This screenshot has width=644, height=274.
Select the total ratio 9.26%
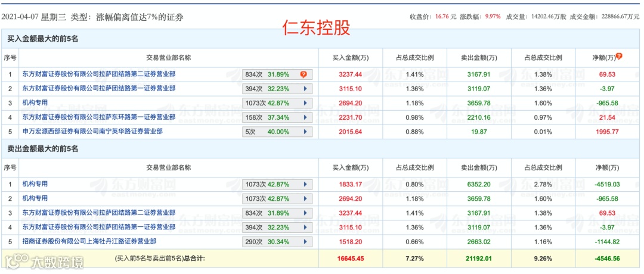(x=543, y=259)
